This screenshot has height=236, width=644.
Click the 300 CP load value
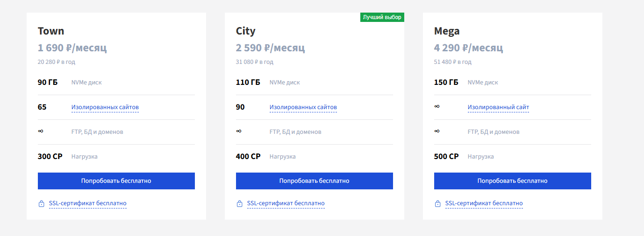50,157
